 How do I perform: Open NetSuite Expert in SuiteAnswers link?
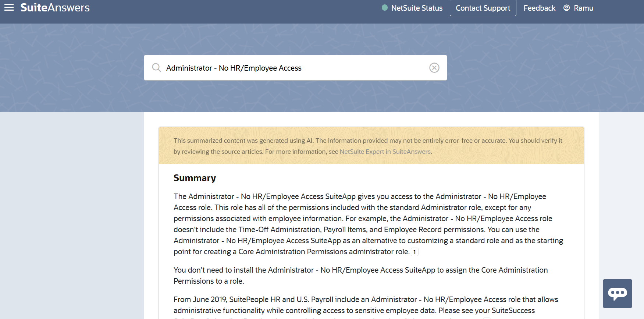pyautogui.click(x=385, y=152)
